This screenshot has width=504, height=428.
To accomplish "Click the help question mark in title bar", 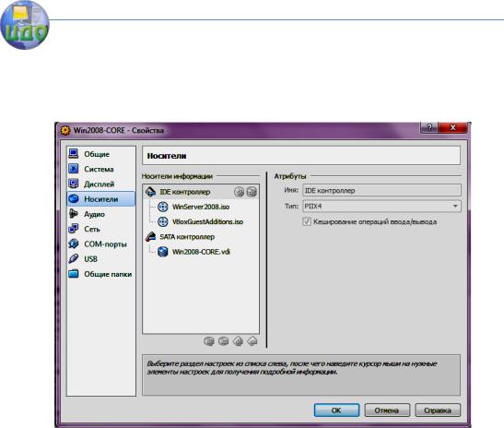I will click(x=429, y=127).
